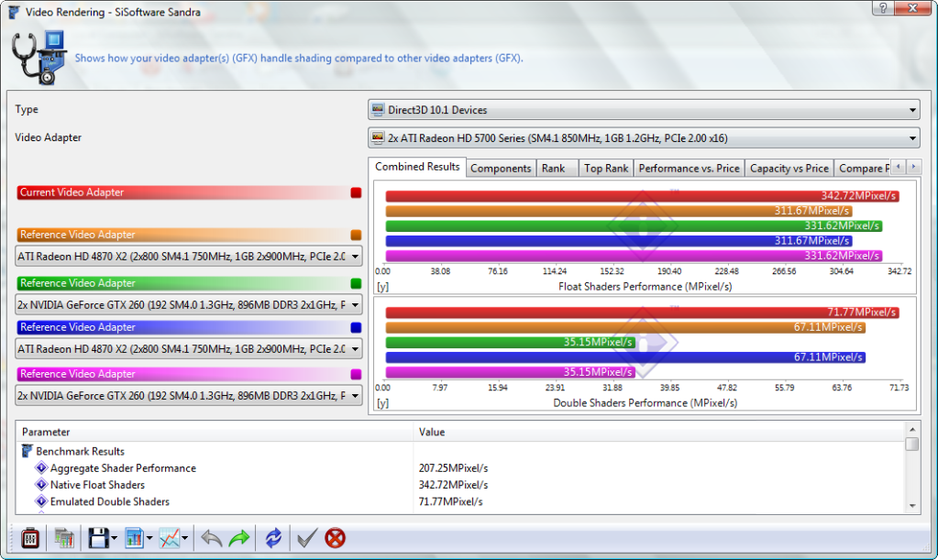Click the 342.72MPixel/s value in the results list

click(x=454, y=485)
